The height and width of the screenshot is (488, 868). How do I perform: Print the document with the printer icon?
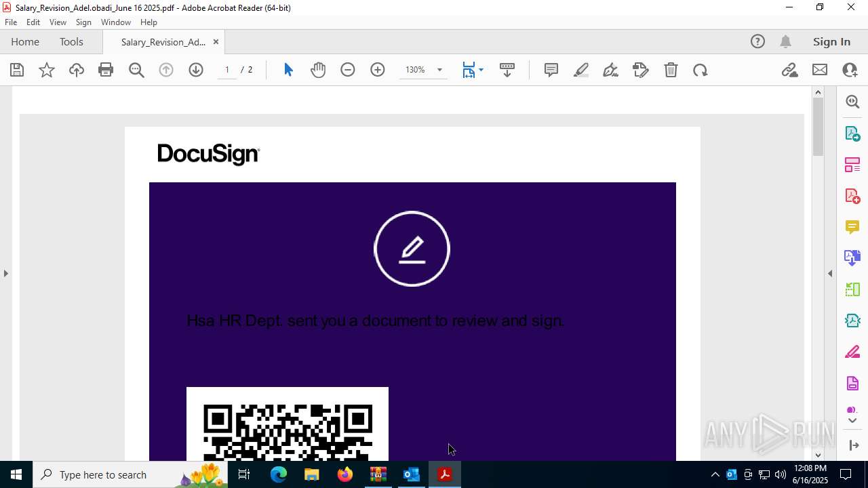[x=106, y=70]
